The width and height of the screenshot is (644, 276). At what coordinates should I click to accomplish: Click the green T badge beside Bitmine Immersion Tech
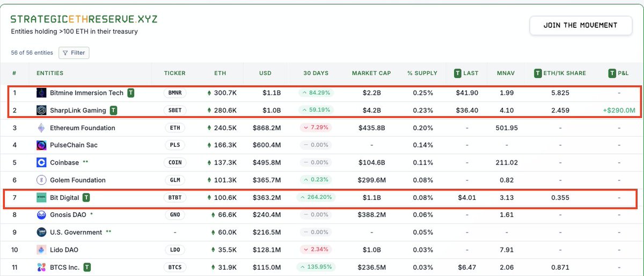131,93
